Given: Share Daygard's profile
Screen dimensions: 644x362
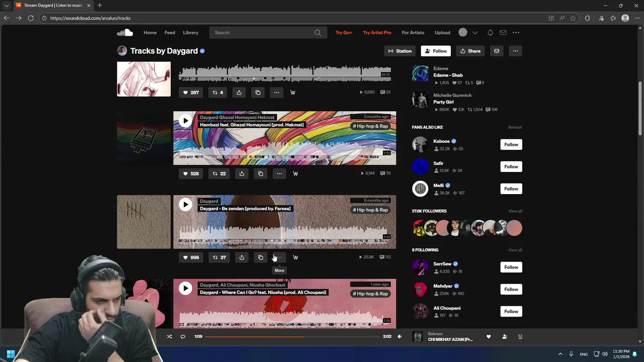Looking at the screenshot, I should 470,51.
